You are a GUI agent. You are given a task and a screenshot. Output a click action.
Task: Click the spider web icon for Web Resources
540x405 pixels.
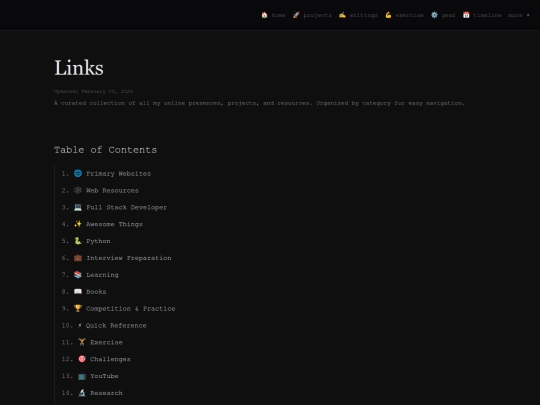(x=78, y=190)
